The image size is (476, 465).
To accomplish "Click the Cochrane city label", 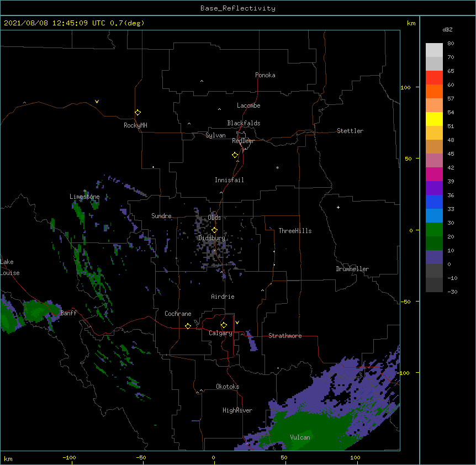I will 178,314.
